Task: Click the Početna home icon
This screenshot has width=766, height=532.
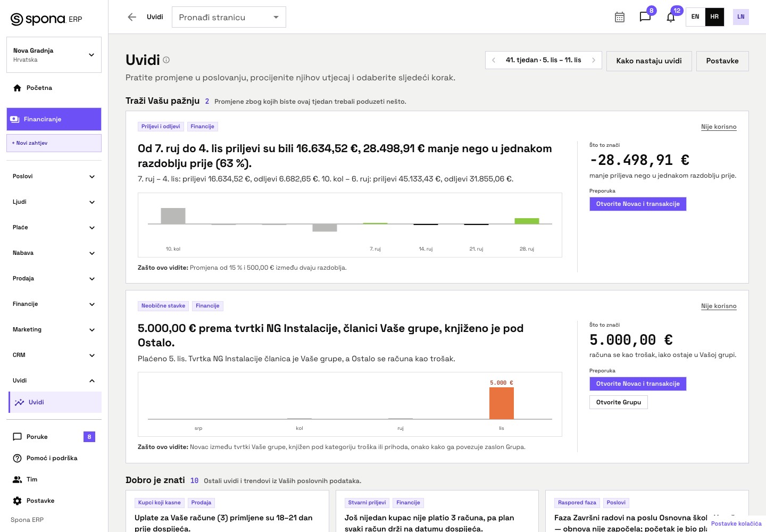Action: [x=17, y=88]
